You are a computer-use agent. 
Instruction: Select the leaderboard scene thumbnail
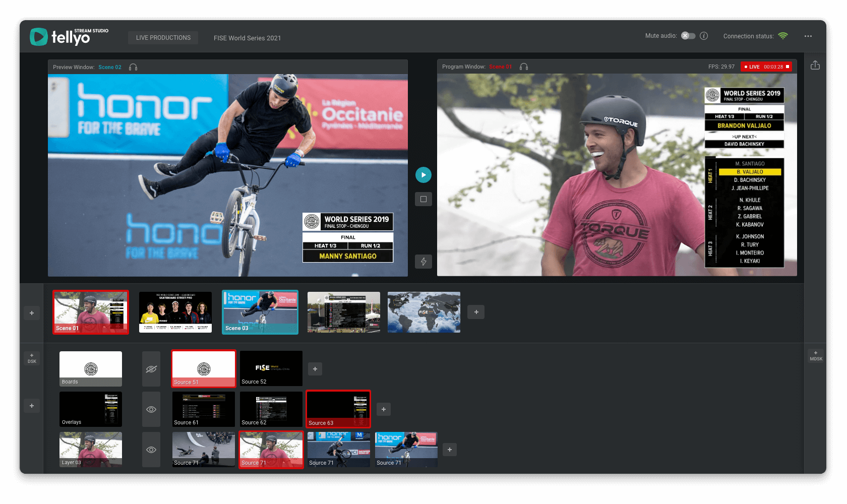coord(344,312)
